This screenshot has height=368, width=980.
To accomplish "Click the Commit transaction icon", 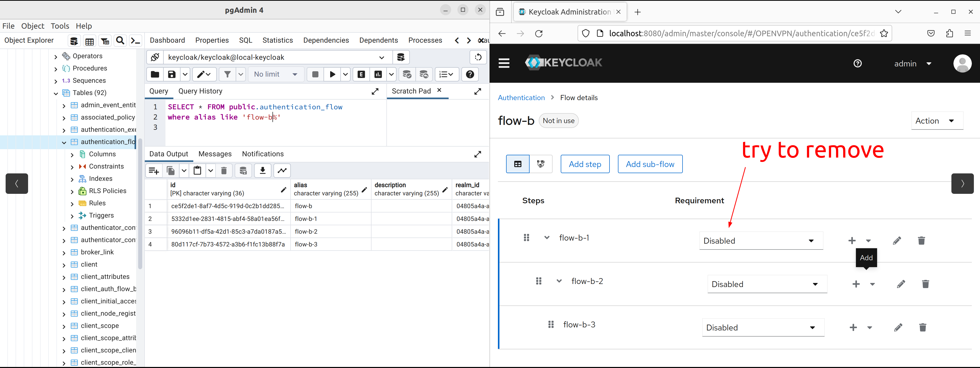I will (x=407, y=74).
